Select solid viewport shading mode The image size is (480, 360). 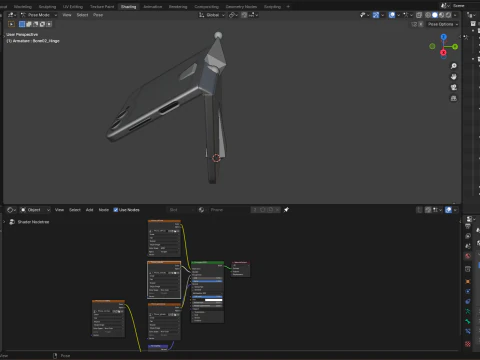pos(435,15)
